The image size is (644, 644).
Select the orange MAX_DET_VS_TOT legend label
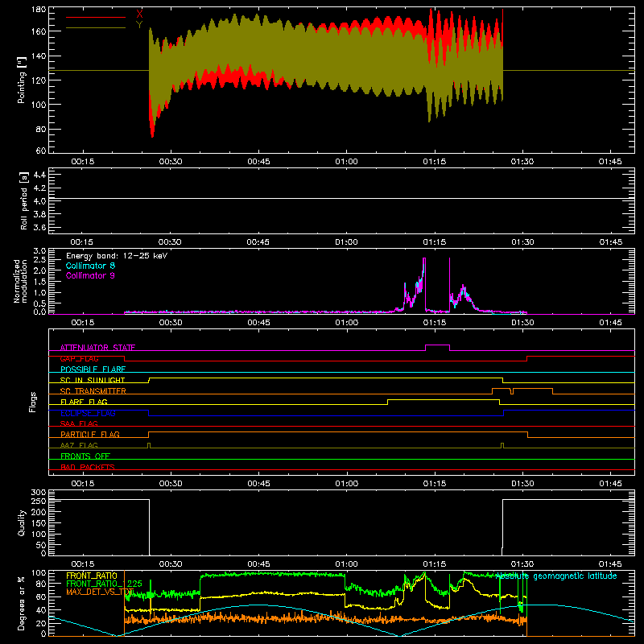tap(100, 592)
